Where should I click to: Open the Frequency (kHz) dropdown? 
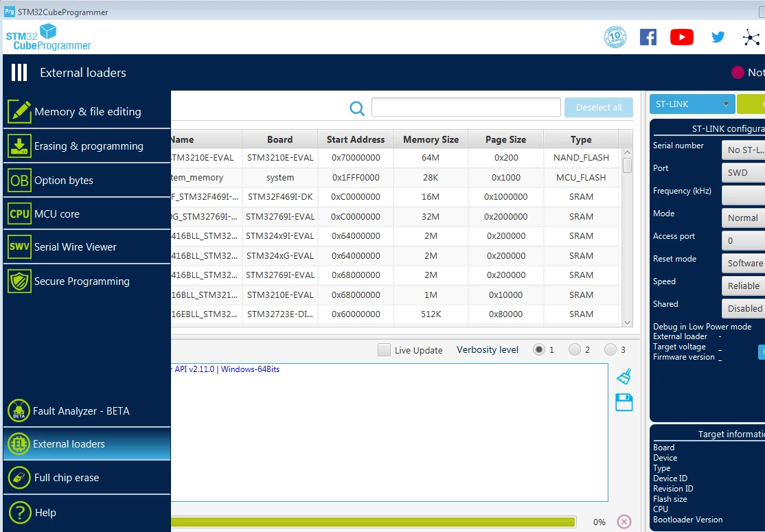click(x=743, y=195)
